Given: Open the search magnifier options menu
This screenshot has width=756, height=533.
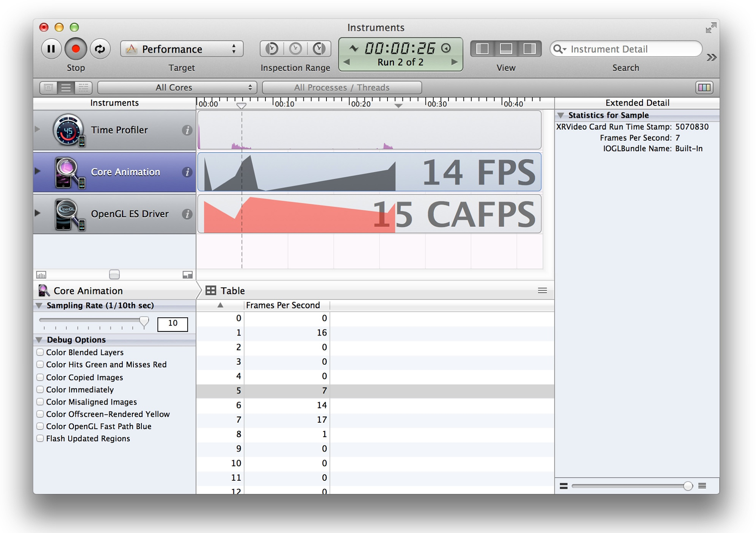Looking at the screenshot, I should [559, 49].
